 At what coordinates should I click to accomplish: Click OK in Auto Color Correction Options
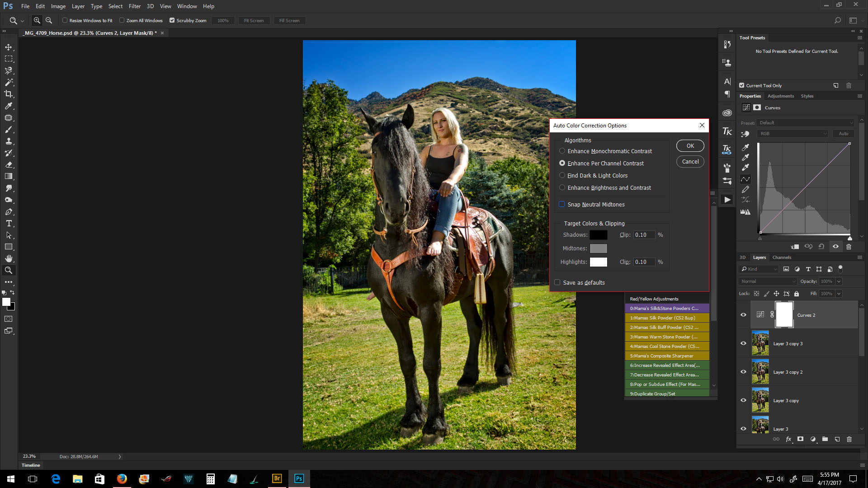coord(690,145)
